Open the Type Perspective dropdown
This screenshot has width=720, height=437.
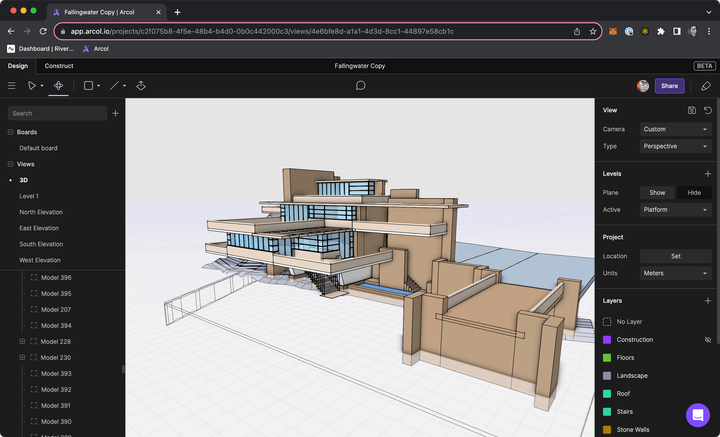[x=675, y=146]
